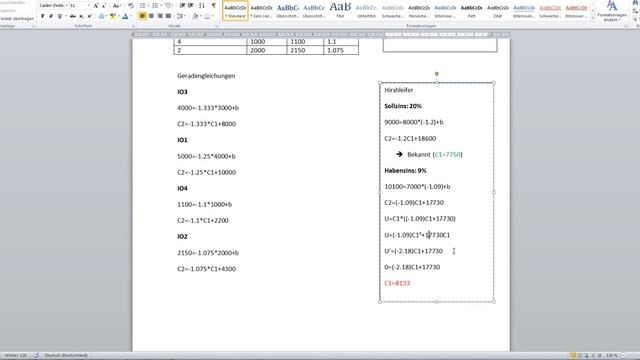
Task: Apply the Untertitel style
Action: pos(366,10)
